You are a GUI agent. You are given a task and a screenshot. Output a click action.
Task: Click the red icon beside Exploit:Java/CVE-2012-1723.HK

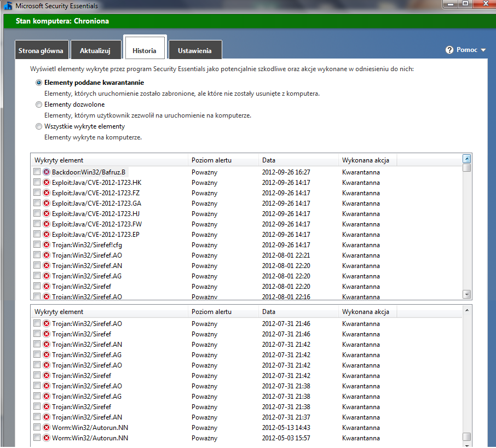47,182
